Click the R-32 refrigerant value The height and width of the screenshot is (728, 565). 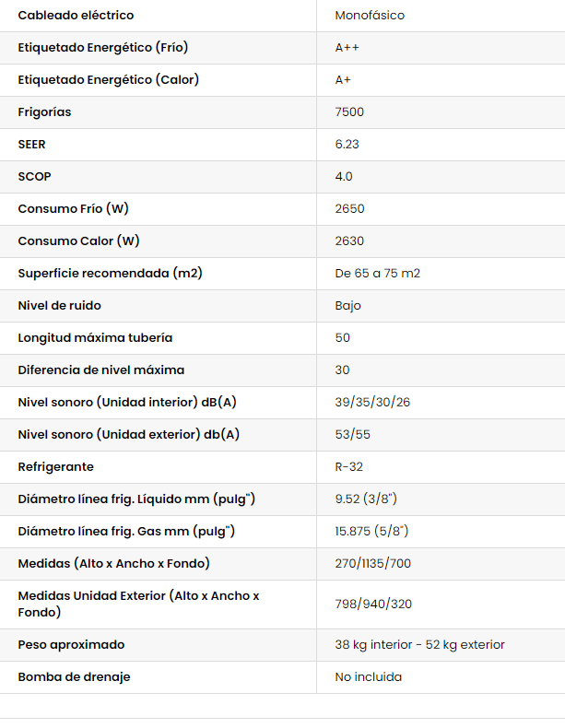(349, 467)
